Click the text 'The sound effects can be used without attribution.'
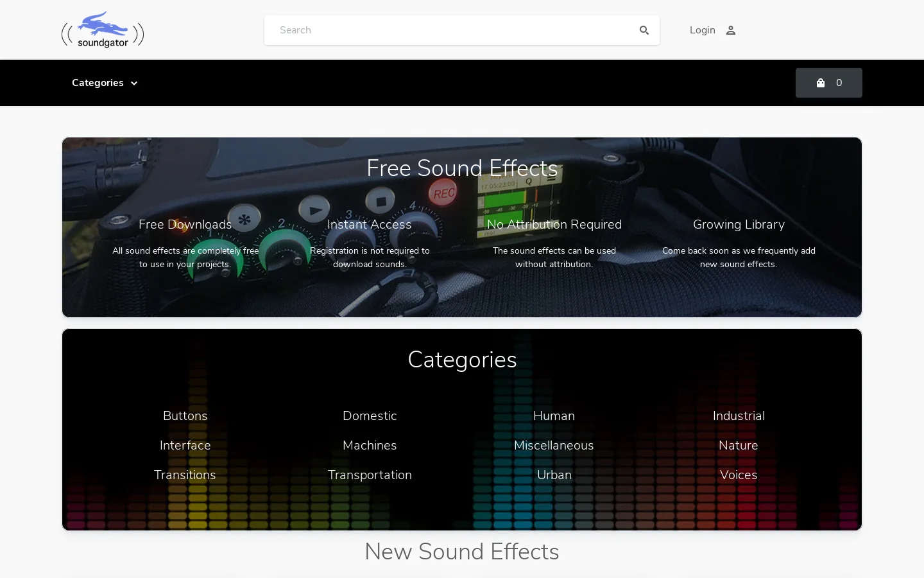This screenshot has height=578, width=924. point(554,258)
